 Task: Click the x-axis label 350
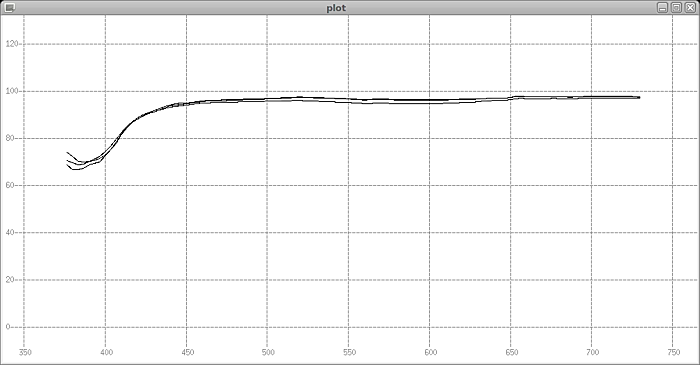(x=25, y=353)
